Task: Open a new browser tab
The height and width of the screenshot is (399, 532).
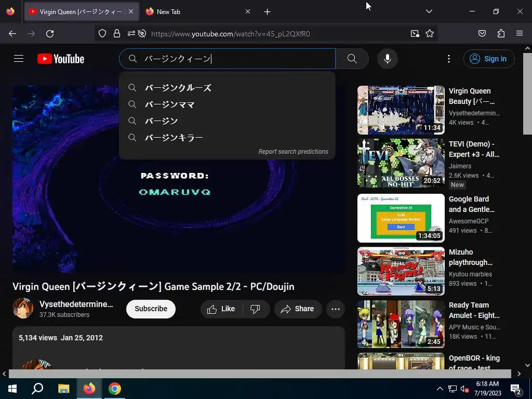Action: pos(268,12)
